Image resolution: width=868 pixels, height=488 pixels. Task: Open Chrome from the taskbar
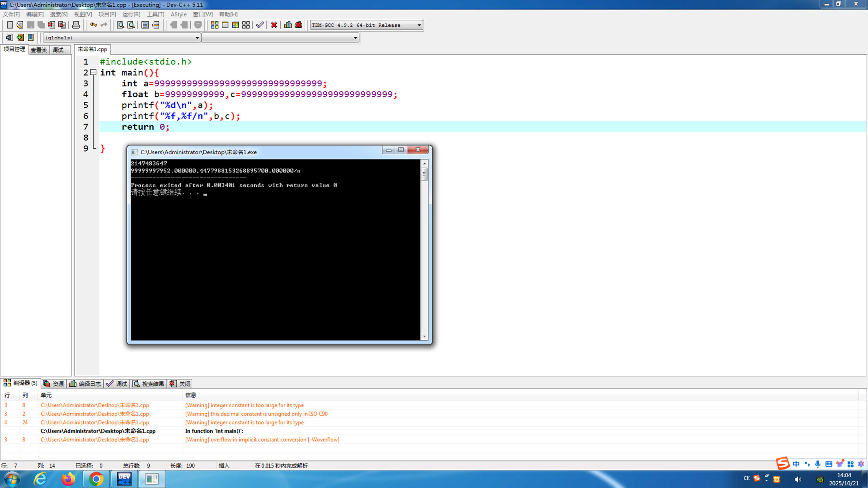tap(96, 478)
